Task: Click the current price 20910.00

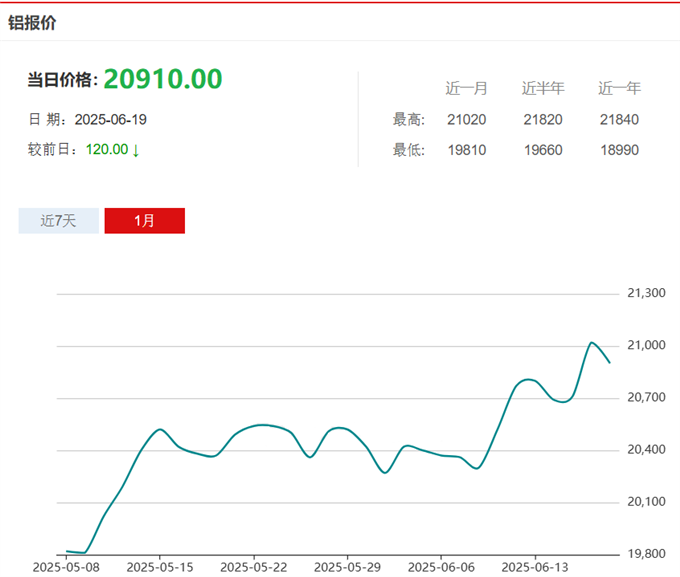Action: tap(163, 79)
